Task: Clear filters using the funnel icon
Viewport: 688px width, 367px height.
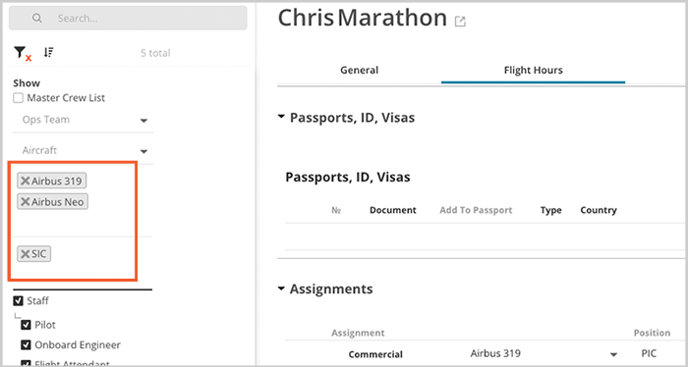Action: [x=23, y=54]
